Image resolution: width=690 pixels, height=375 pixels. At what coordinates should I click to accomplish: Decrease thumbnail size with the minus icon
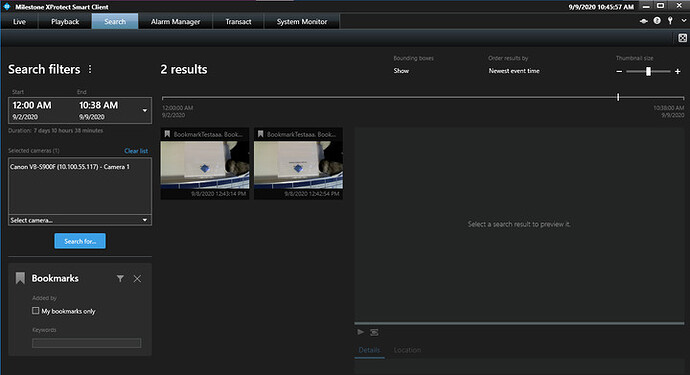point(619,71)
